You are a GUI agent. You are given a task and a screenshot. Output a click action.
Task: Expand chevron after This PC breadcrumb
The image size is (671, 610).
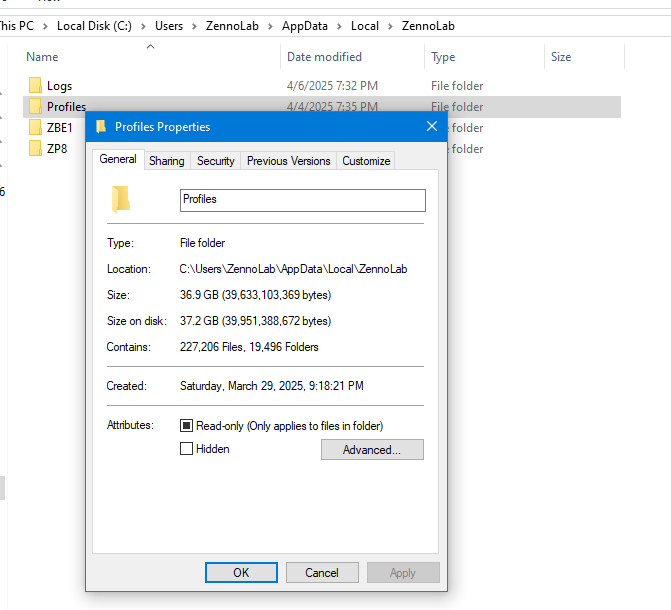click(45, 27)
